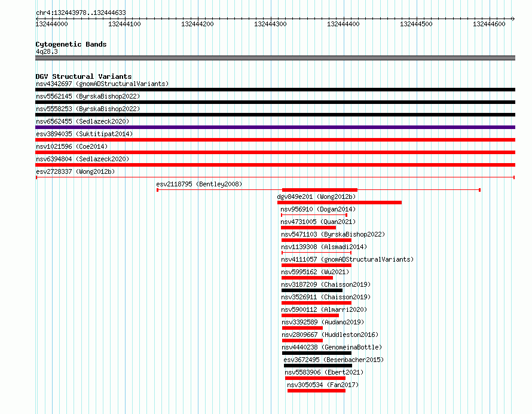Click nsv4440238 GenomeinaBottle variant label
Image resolution: width=532 pixels, height=414 pixels.
point(332,347)
